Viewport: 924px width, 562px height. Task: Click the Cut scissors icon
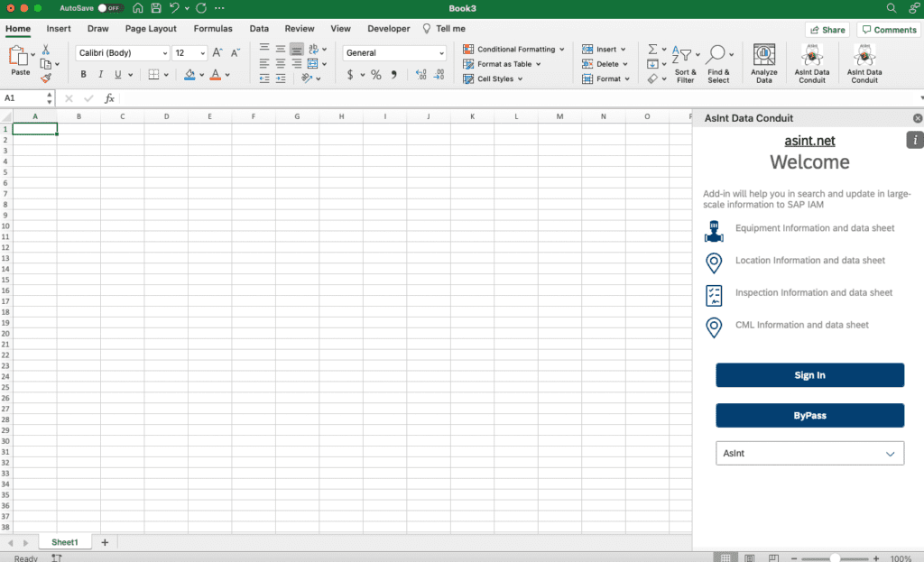45,51
